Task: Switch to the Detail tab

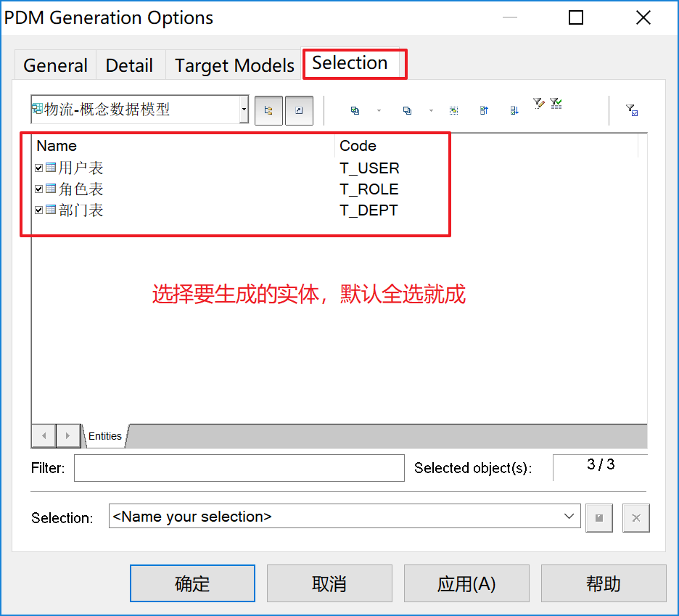Action: tap(129, 65)
